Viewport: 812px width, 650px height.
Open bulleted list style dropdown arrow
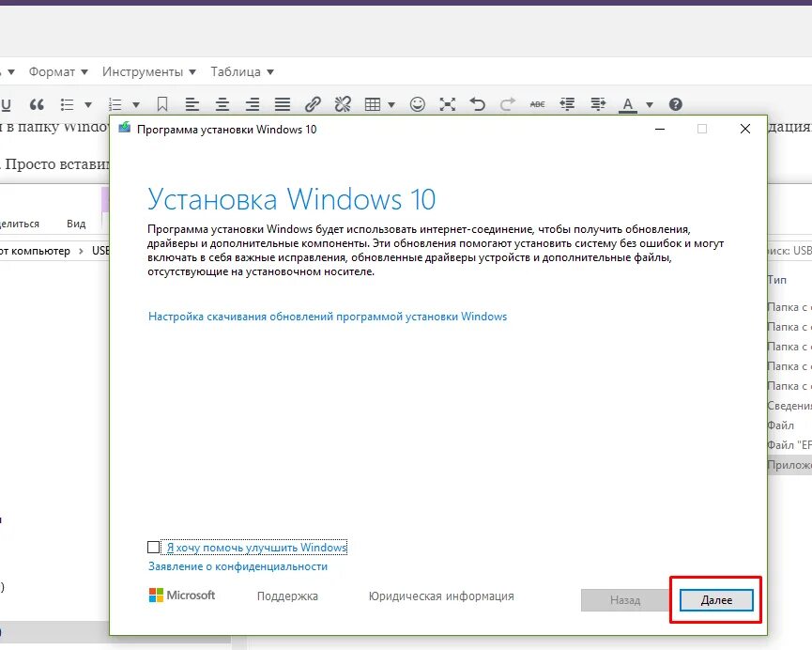(x=88, y=105)
